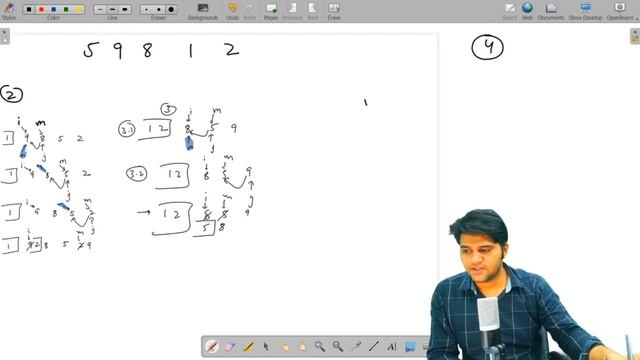The height and width of the screenshot is (360, 640).
Task: Select the Eraser tool in stylus palette
Action: [230, 347]
